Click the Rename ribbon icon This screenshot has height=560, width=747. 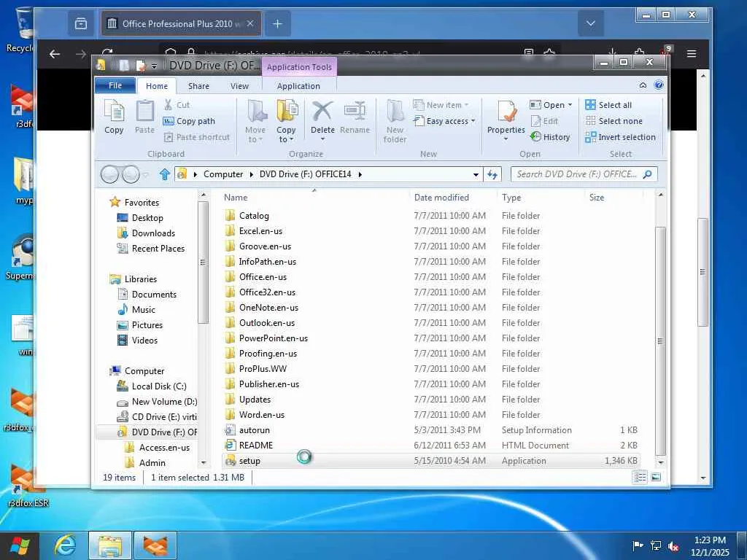[x=355, y=117]
